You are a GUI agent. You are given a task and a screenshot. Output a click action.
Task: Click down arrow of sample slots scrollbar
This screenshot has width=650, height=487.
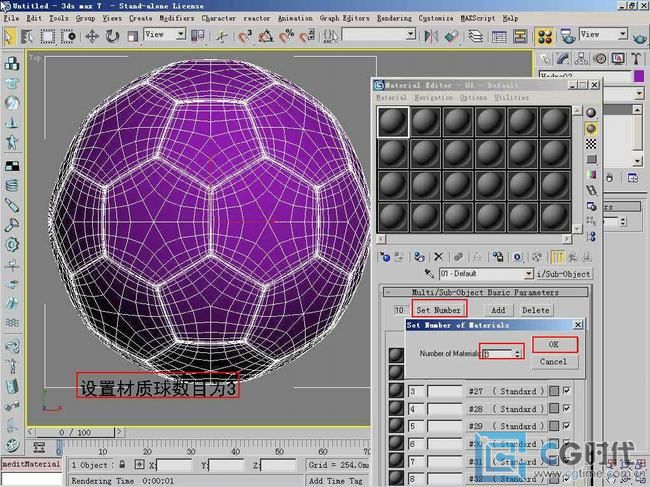(x=577, y=229)
